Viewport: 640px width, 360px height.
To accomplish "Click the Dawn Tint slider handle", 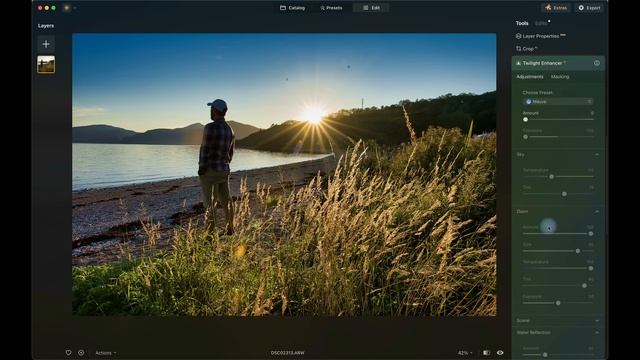I will pyautogui.click(x=584, y=286).
